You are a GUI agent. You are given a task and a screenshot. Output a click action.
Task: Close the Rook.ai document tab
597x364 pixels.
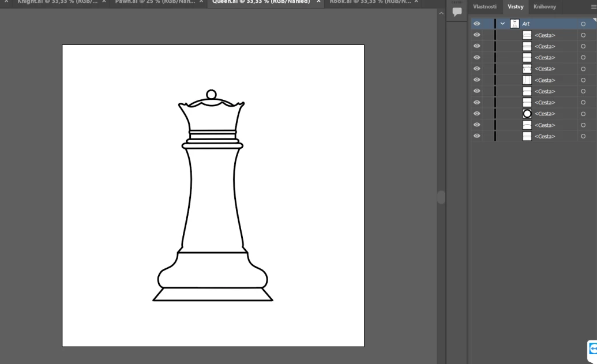416,2
